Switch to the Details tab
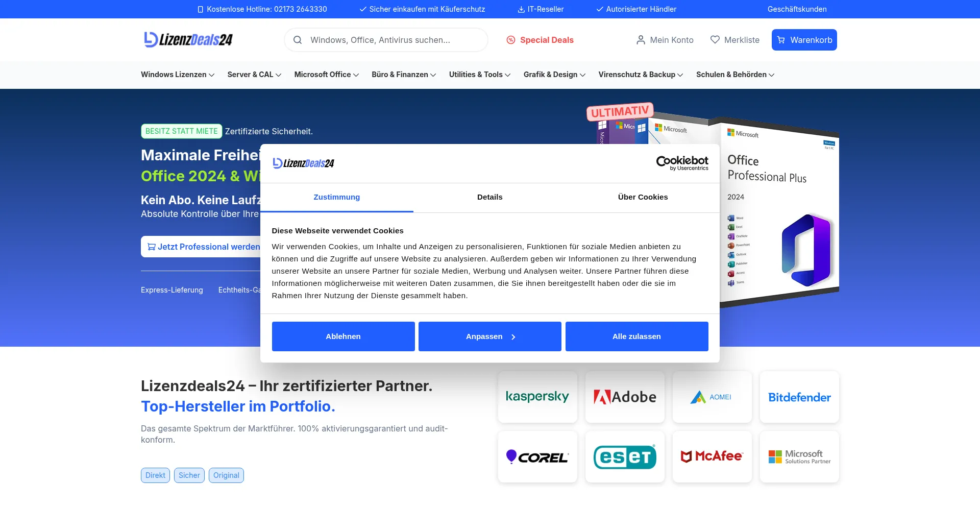980x507 pixels. click(x=490, y=197)
